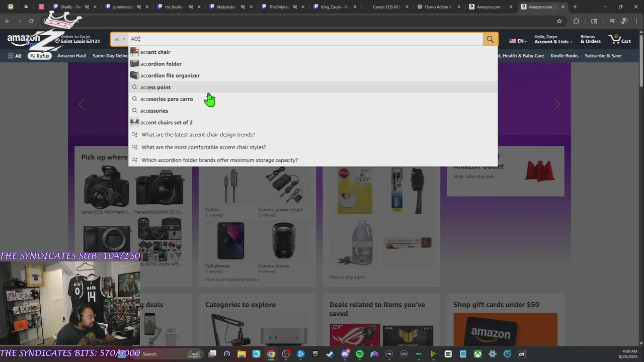Unmute the likelydubs tab audio icon
This screenshot has width=644, height=362.
243,7
